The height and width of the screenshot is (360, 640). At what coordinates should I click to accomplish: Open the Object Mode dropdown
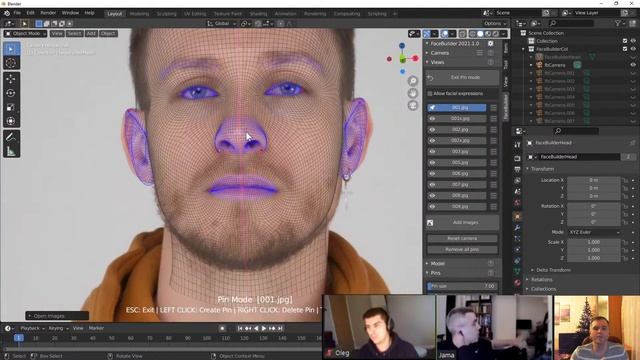tap(25, 33)
